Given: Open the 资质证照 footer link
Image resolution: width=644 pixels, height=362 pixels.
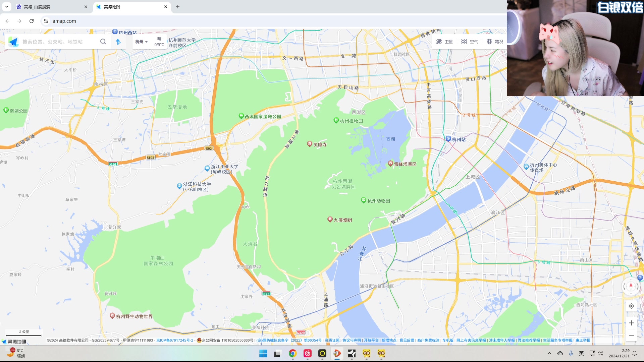Looking at the screenshot, I should [332, 340].
